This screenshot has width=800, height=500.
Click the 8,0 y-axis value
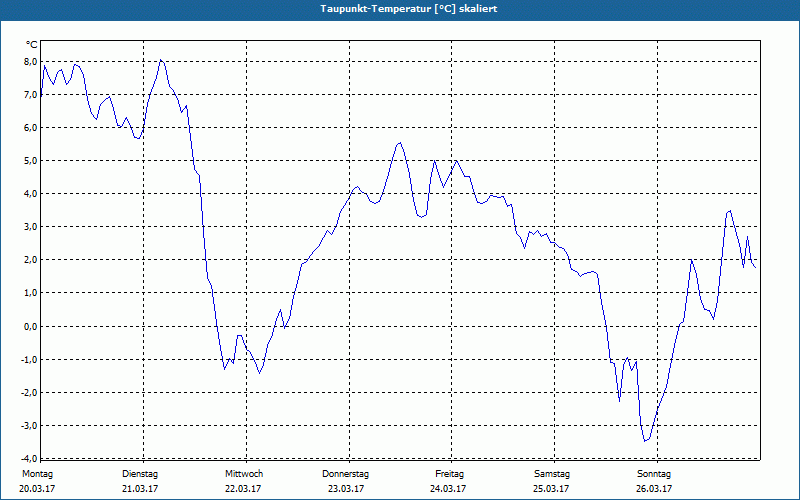point(31,61)
